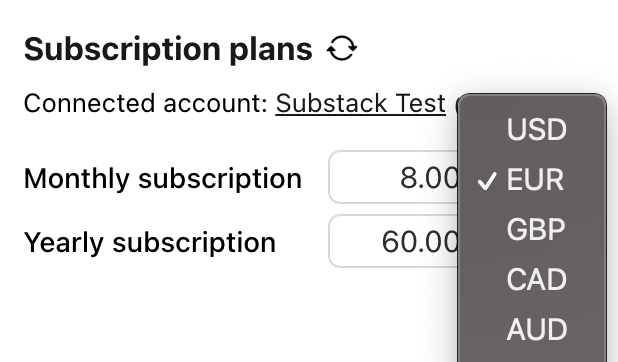Choose the checked EUR currency option
Image resolution: width=618 pixels, height=362 pixels.
coord(532,179)
